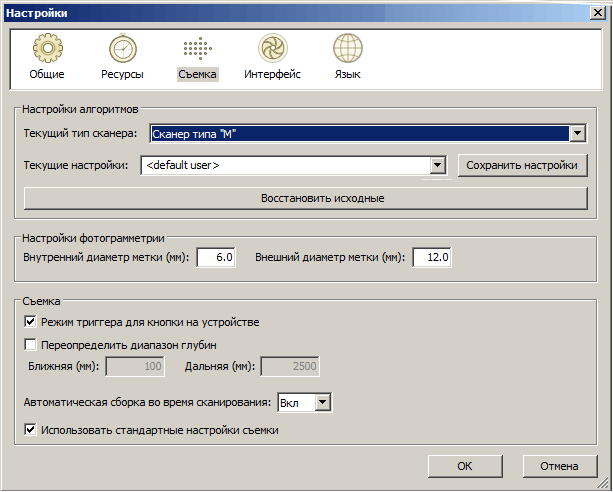Switch to the Ресурсы tab label
Image resolution: width=613 pixels, height=492 pixels.
(x=122, y=74)
